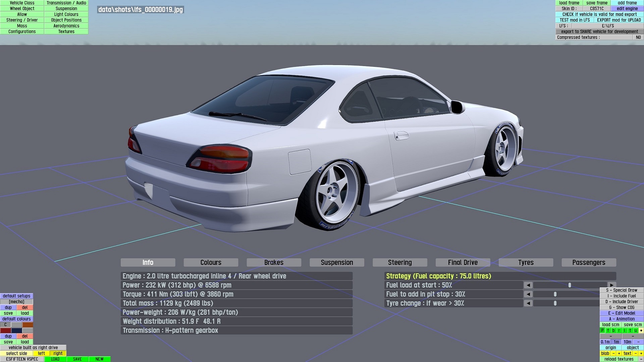Click the plus button next to blob
This screenshot has width=644, height=362.
click(x=619, y=353)
